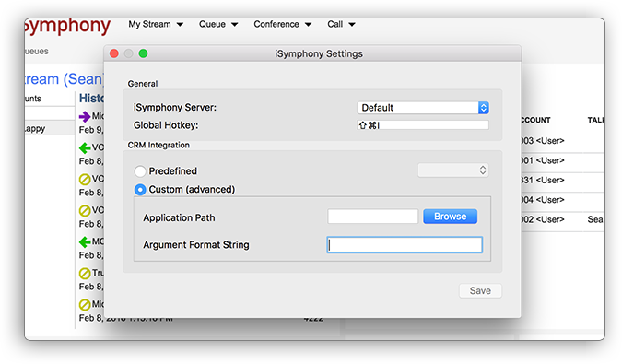The width and height of the screenshot is (622, 364).
Task: Click the Feb 9 history entry date
Action: tap(91, 130)
